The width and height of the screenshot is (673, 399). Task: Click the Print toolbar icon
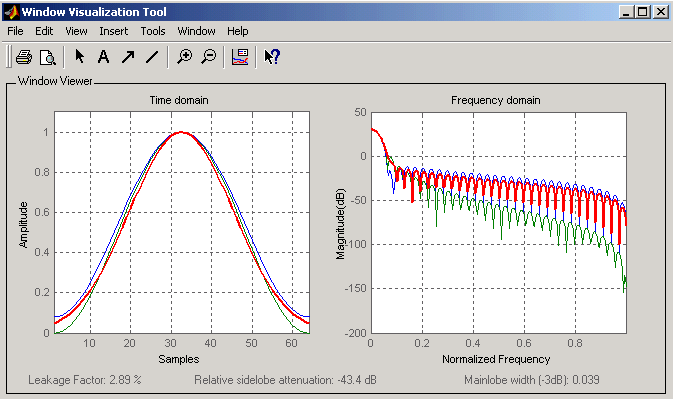coord(24,57)
